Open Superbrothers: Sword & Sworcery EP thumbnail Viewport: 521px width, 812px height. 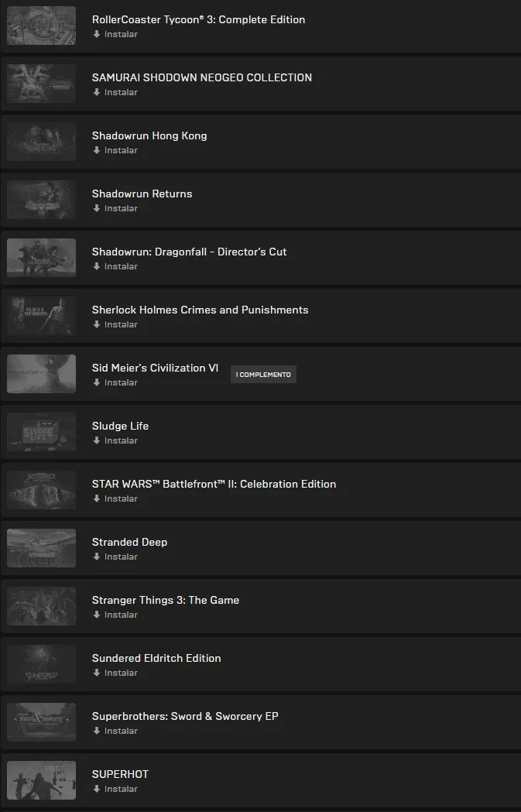pos(42,721)
